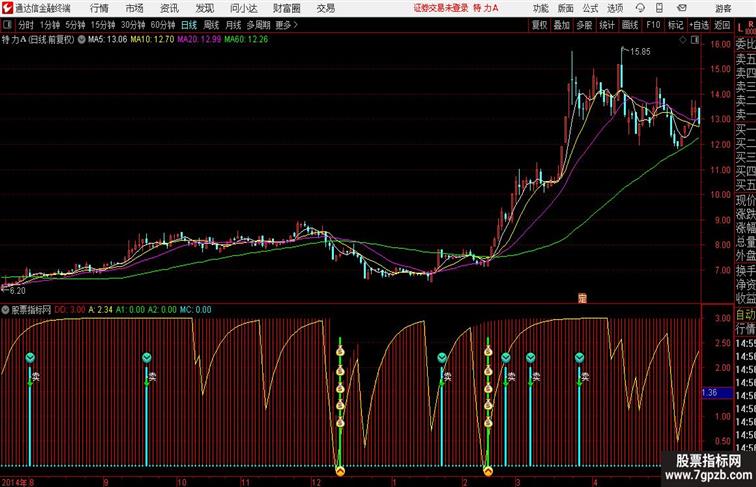Open the mail envelope icon

(x=682, y=8)
